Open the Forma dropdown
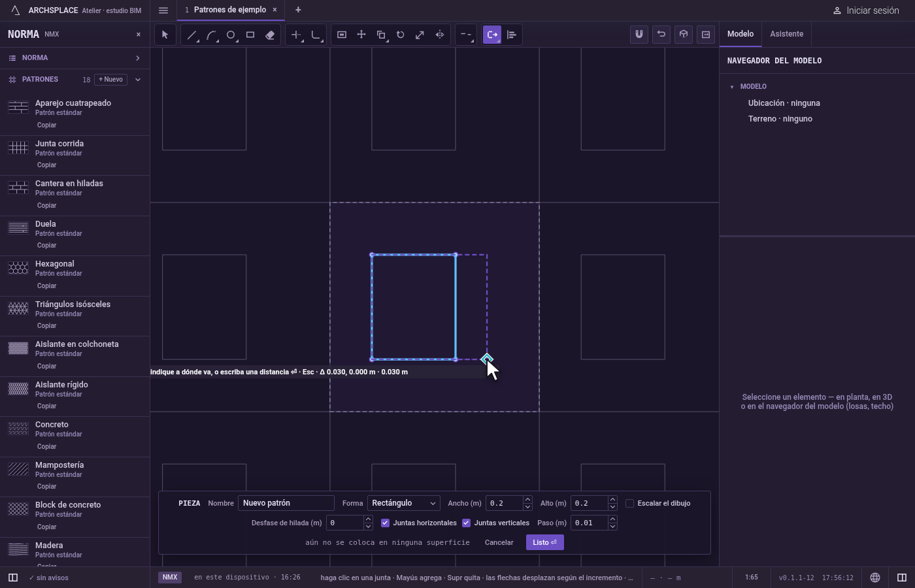The width and height of the screenshot is (915, 588). [403, 503]
